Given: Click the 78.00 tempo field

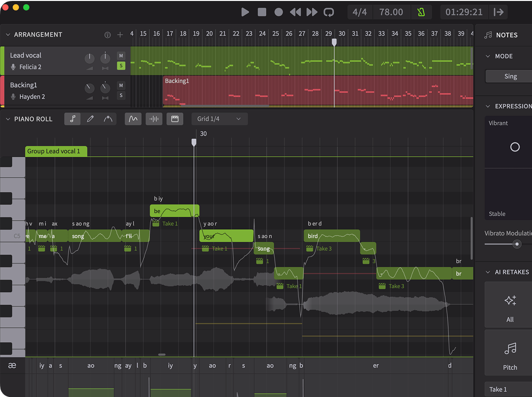Looking at the screenshot, I should (x=391, y=12).
